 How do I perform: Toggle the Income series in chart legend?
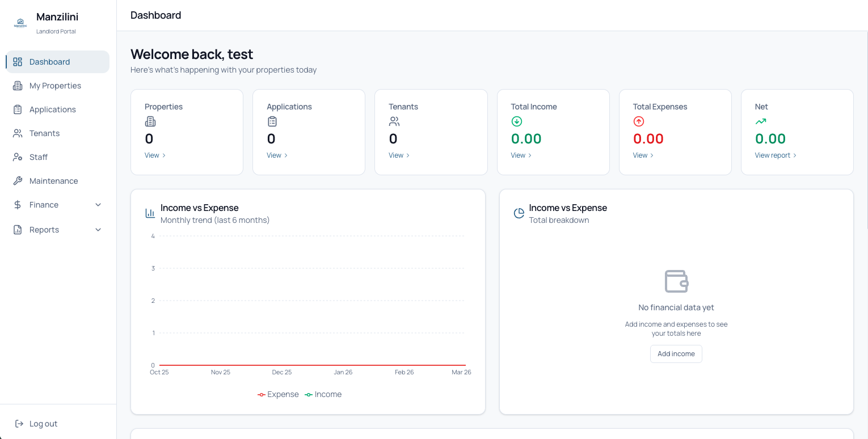323,394
